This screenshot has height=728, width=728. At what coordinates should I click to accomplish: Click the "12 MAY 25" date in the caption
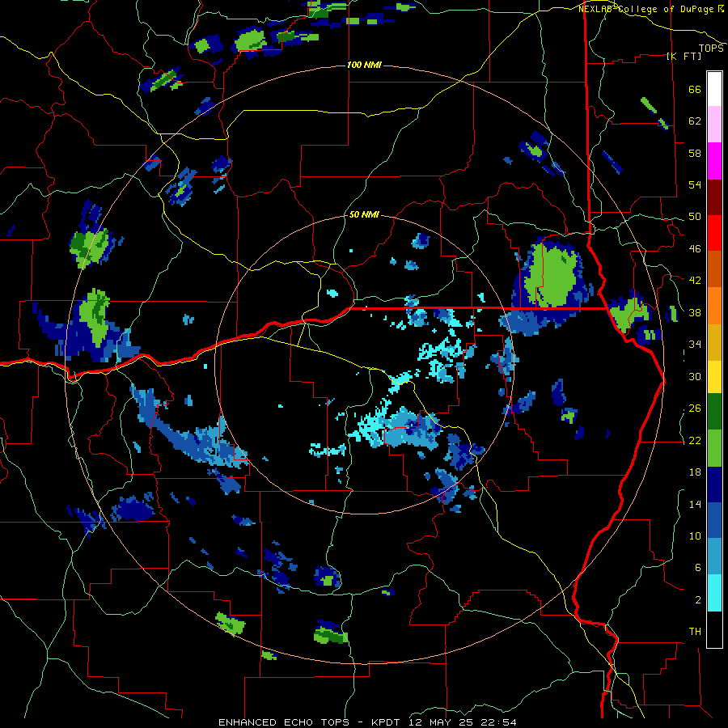click(441, 722)
